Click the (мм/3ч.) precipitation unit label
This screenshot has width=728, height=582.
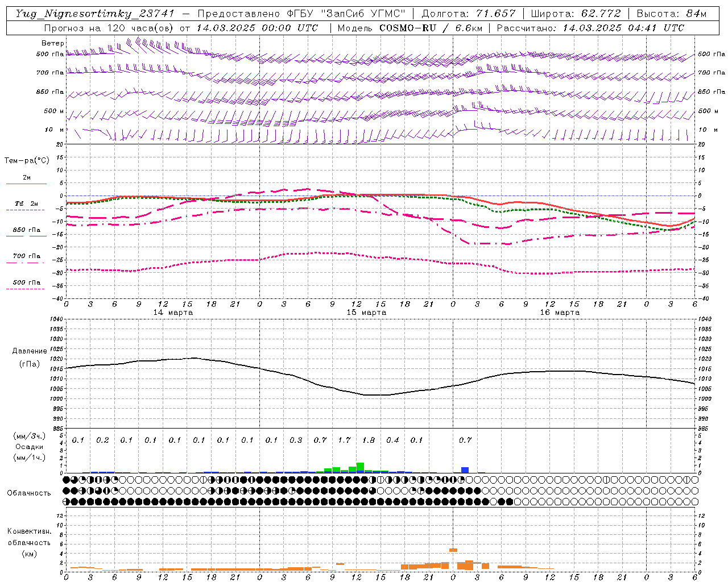[30, 436]
